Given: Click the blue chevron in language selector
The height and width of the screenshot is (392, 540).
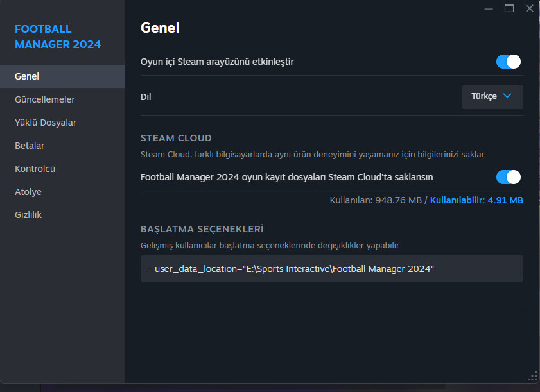Looking at the screenshot, I should [x=507, y=96].
